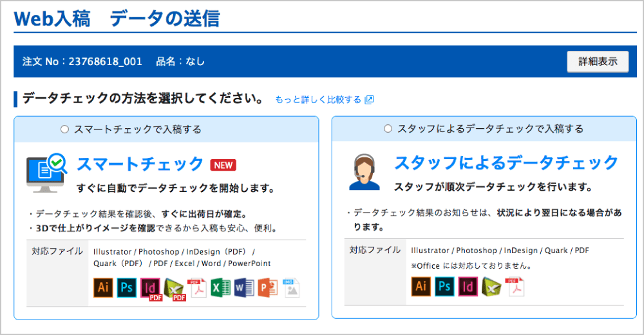Screen dimensions: 644x335
Task: Click the スタッフによるデータチェック heading
Action: click(x=506, y=162)
